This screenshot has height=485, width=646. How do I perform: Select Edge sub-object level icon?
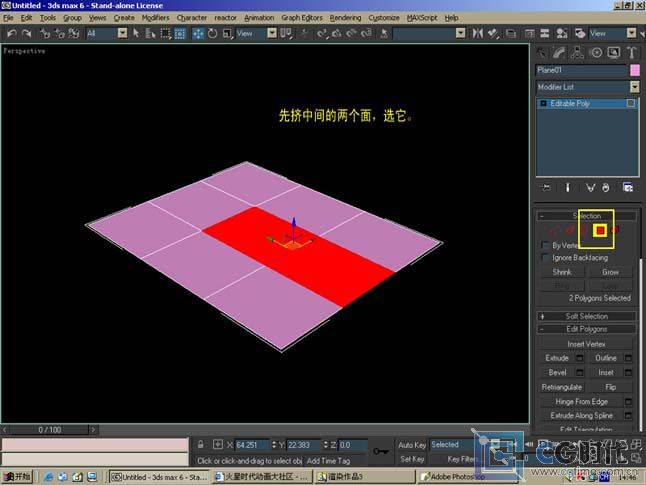(x=570, y=230)
